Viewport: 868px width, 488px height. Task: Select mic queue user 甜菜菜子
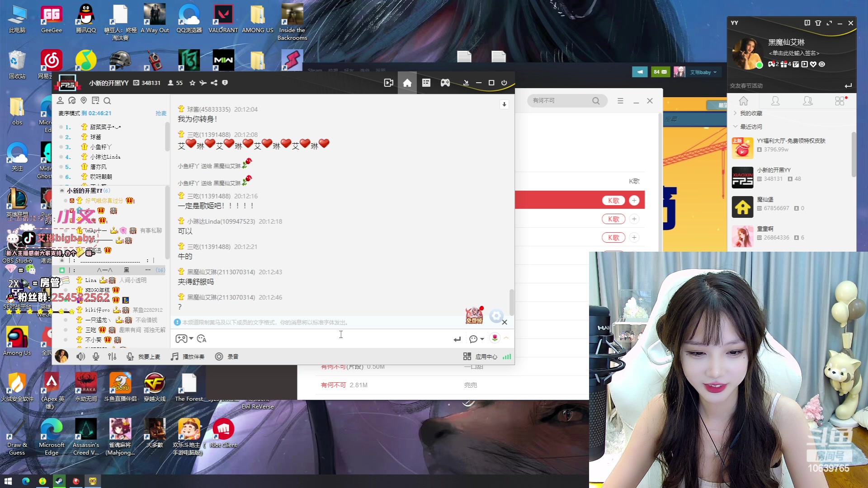[x=105, y=127]
